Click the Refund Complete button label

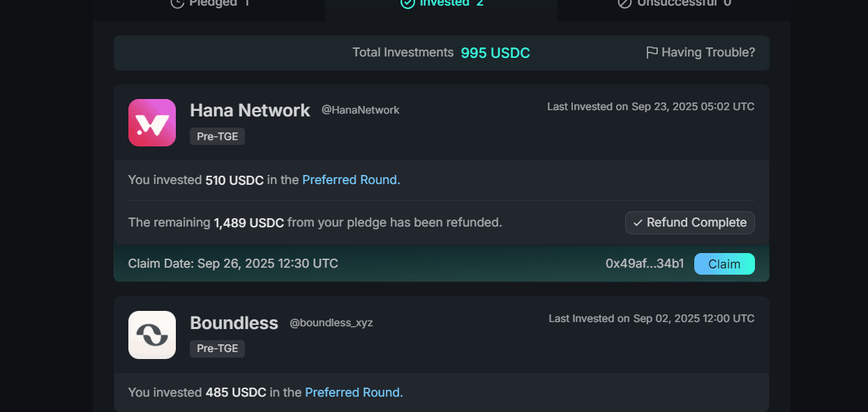696,222
